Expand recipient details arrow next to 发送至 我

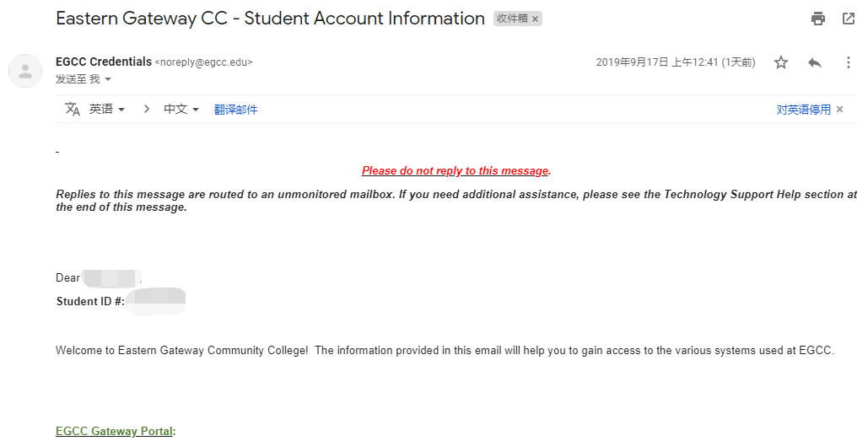[x=108, y=79]
